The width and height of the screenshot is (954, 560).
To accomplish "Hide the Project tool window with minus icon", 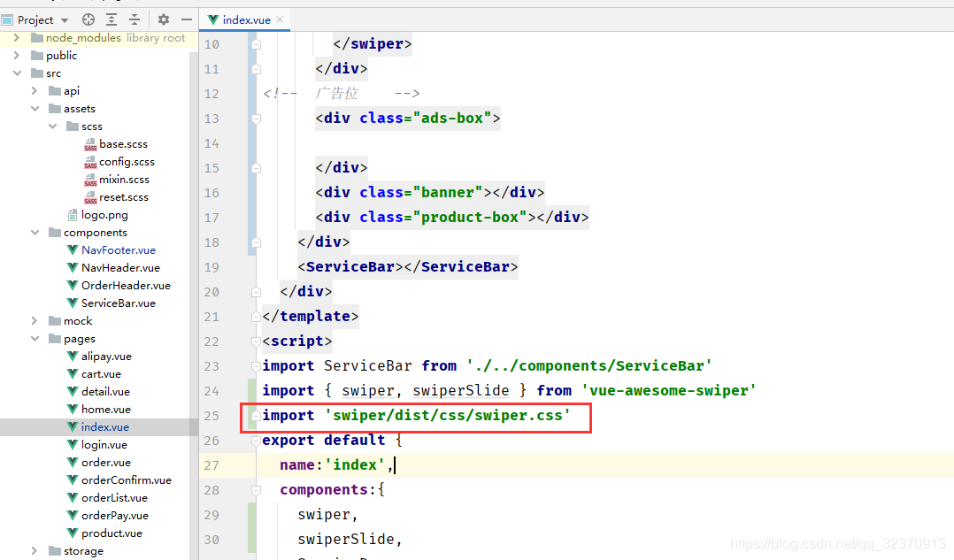I will pyautogui.click(x=187, y=19).
